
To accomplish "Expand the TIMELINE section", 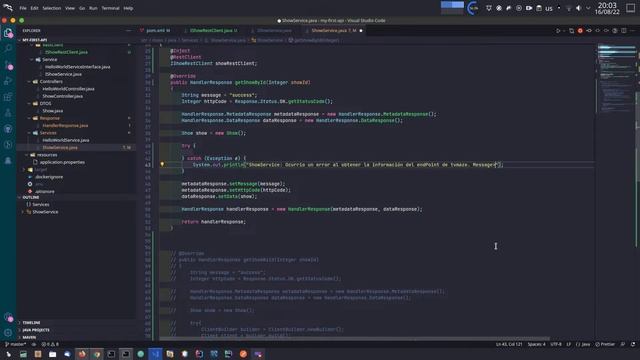I will (x=31, y=323).
